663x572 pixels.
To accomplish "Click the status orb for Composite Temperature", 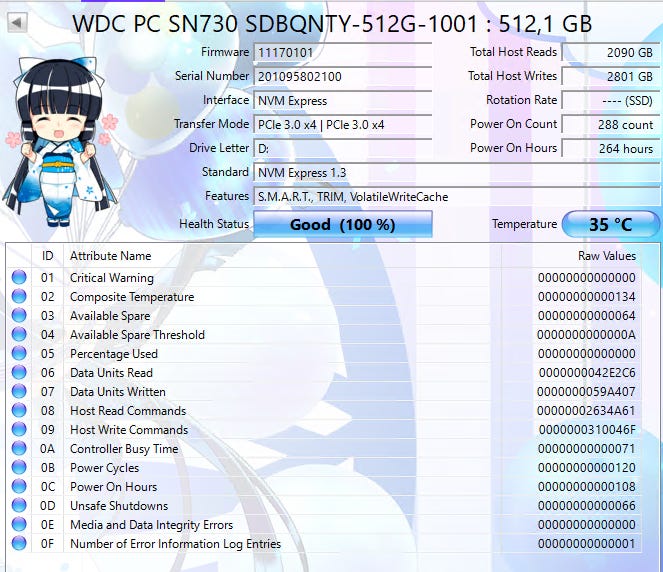I will (19, 296).
